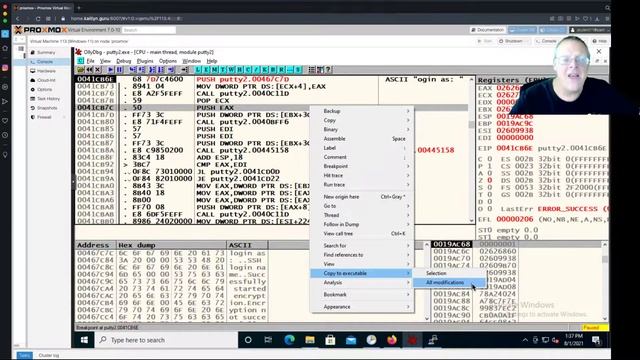The height and width of the screenshot is (360, 640).
Task: Open Windows list via W icon
Action: 231,70
